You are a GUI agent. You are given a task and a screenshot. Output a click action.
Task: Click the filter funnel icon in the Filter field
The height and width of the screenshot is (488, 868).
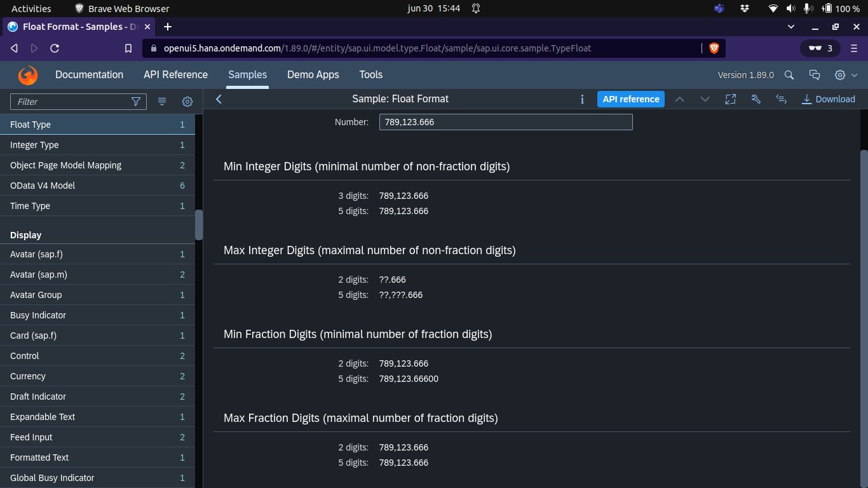click(136, 102)
